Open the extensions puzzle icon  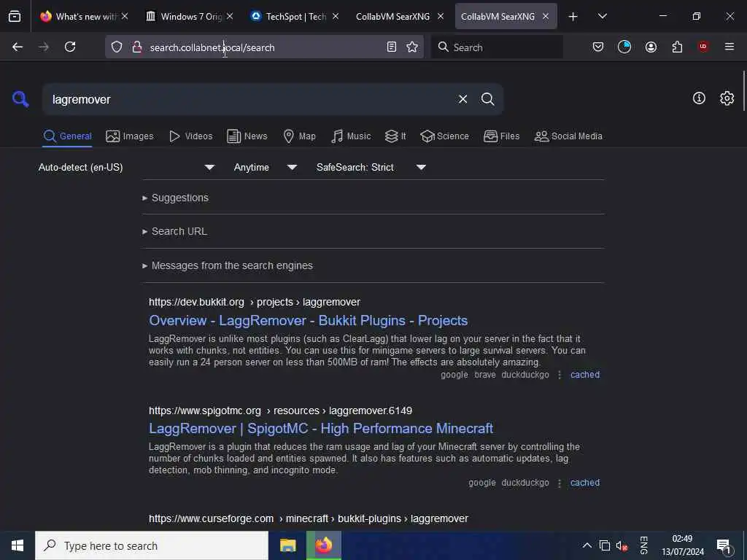pyautogui.click(x=677, y=47)
